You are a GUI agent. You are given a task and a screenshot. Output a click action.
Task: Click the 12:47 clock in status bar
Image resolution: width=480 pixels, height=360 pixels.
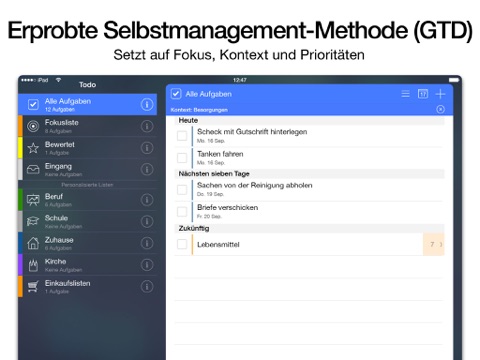pyautogui.click(x=240, y=80)
